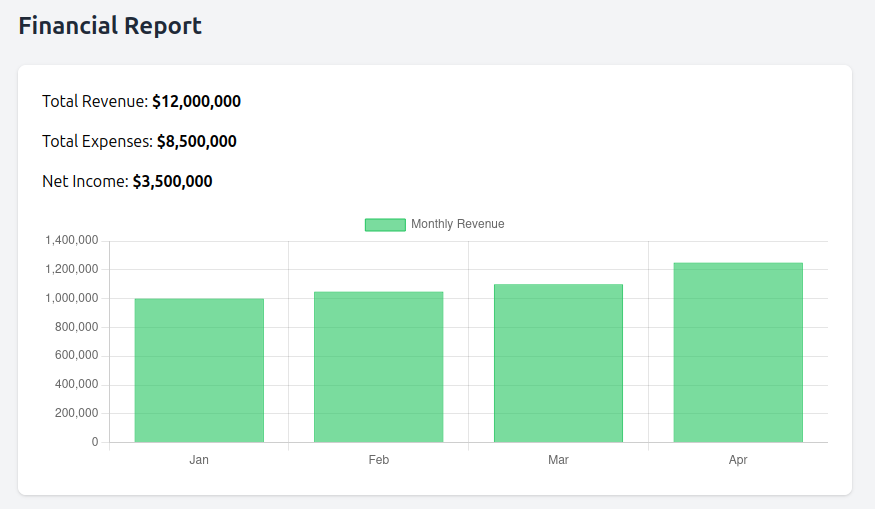875x509 pixels.
Task: Select the Feb revenue bar
Action: tap(378, 367)
